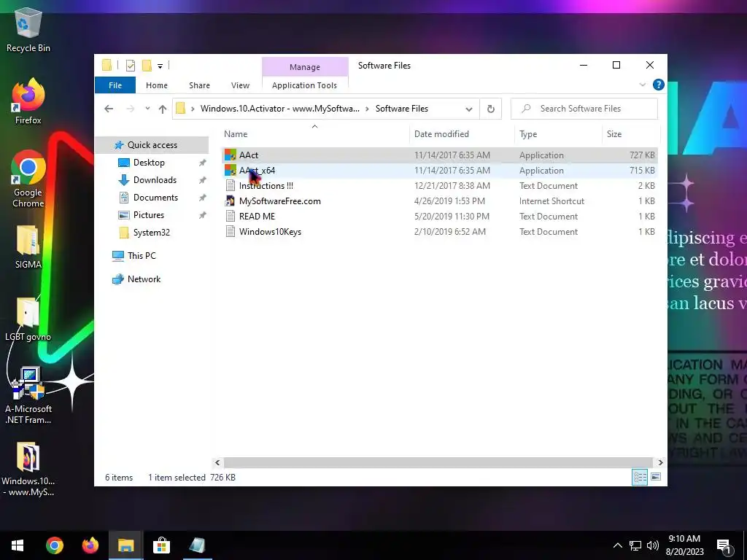
Task: Open the Google Chrome desktop shortcut
Action: coord(28,179)
